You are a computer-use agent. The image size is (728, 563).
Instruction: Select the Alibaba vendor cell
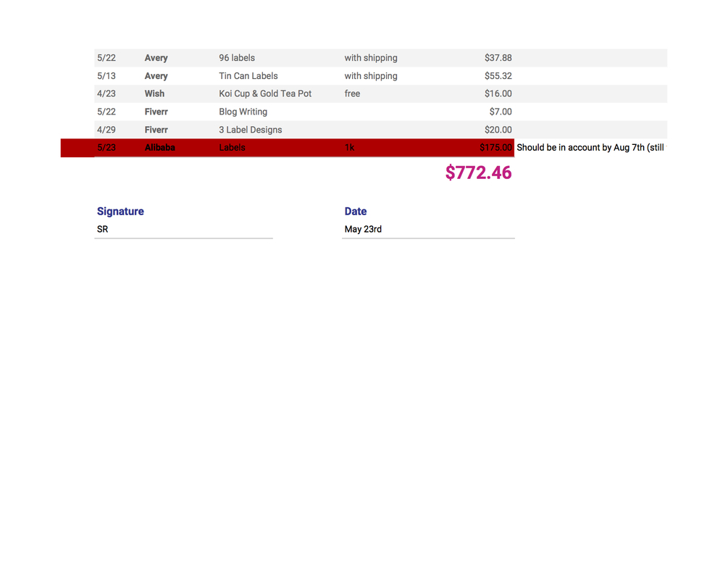tap(159, 148)
